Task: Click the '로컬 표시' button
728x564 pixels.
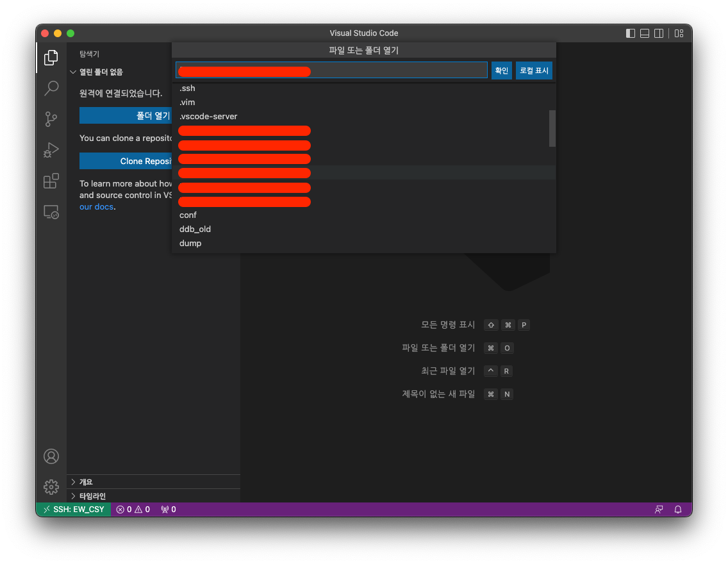Action: pos(534,70)
